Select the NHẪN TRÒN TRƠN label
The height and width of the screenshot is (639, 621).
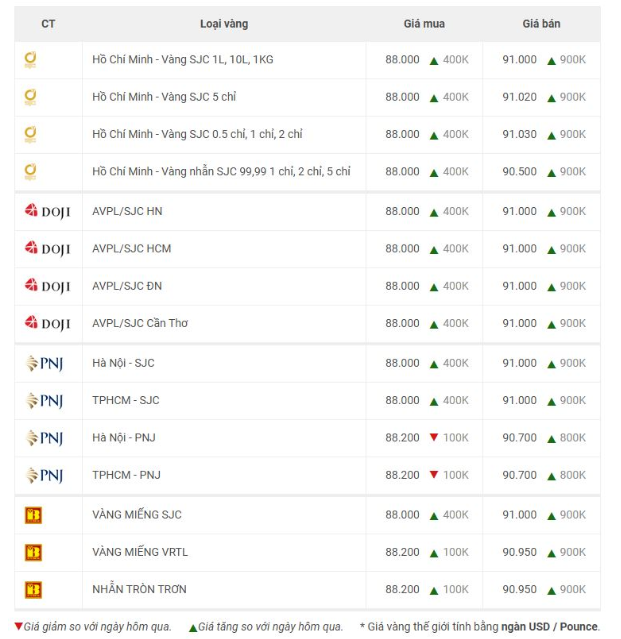[x=139, y=589]
